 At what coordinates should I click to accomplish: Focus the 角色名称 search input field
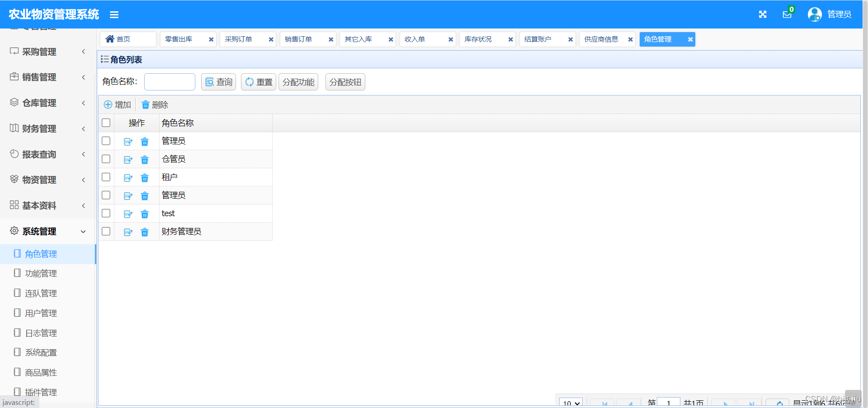(170, 82)
